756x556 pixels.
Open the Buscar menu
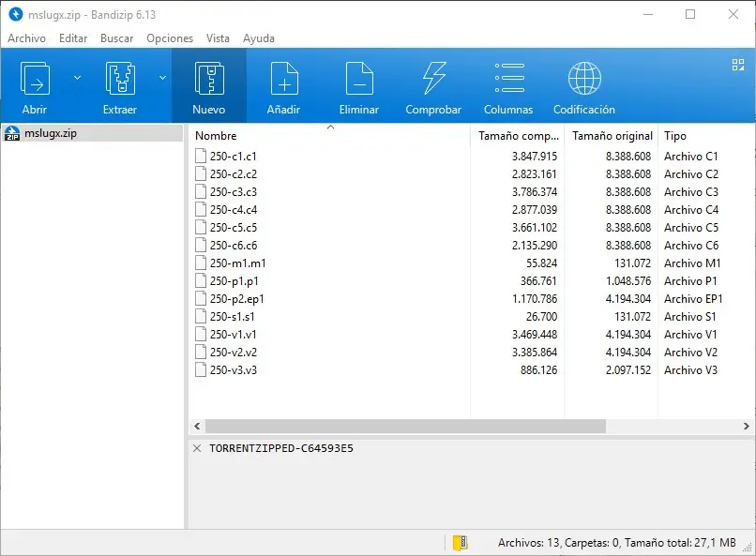point(116,38)
